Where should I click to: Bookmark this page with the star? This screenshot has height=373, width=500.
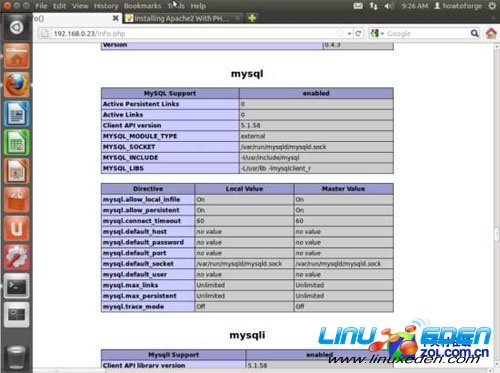point(340,33)
